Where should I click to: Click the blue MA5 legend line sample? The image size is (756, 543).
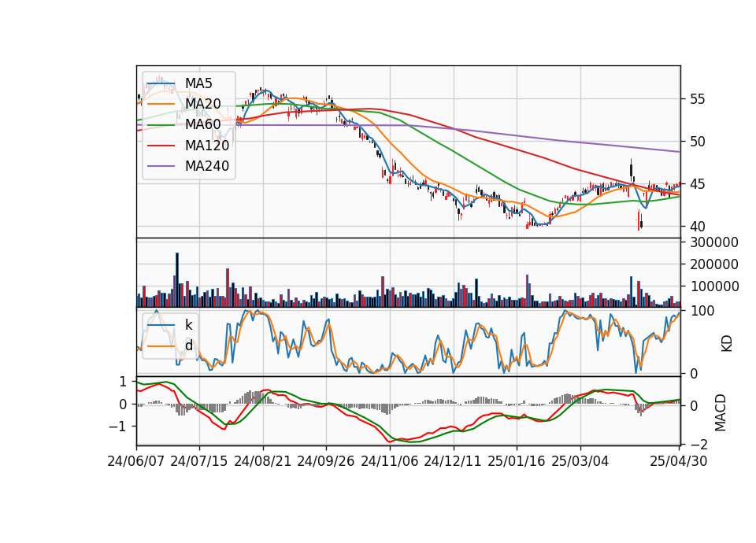[x=161, y=83]
